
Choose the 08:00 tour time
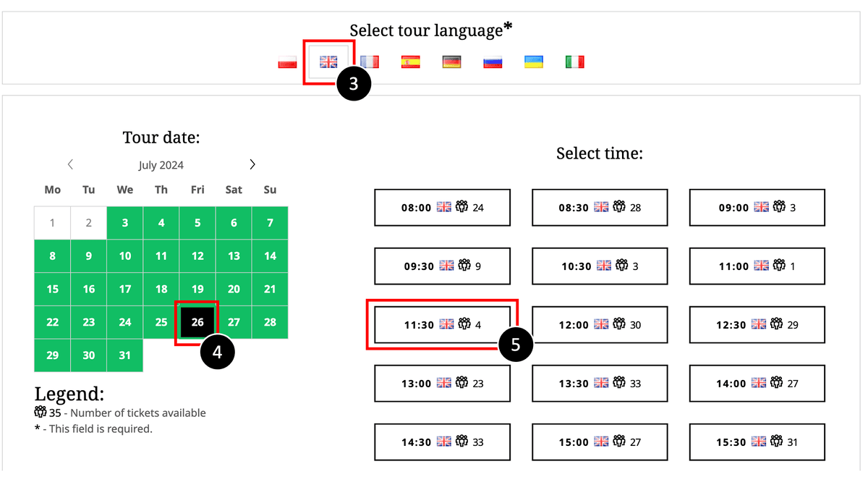(442, 208)
